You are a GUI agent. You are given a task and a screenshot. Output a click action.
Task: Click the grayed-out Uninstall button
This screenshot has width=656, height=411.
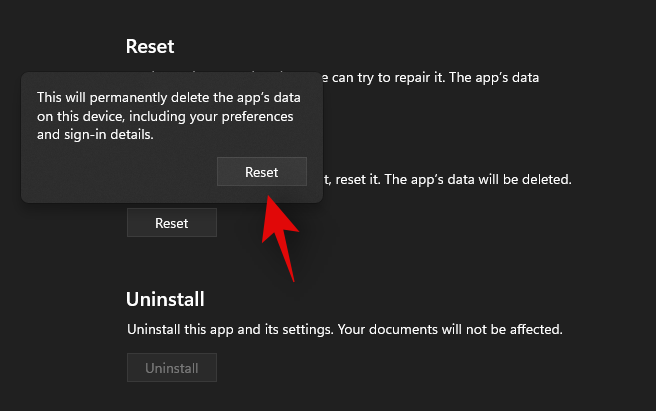click(172, 368)
